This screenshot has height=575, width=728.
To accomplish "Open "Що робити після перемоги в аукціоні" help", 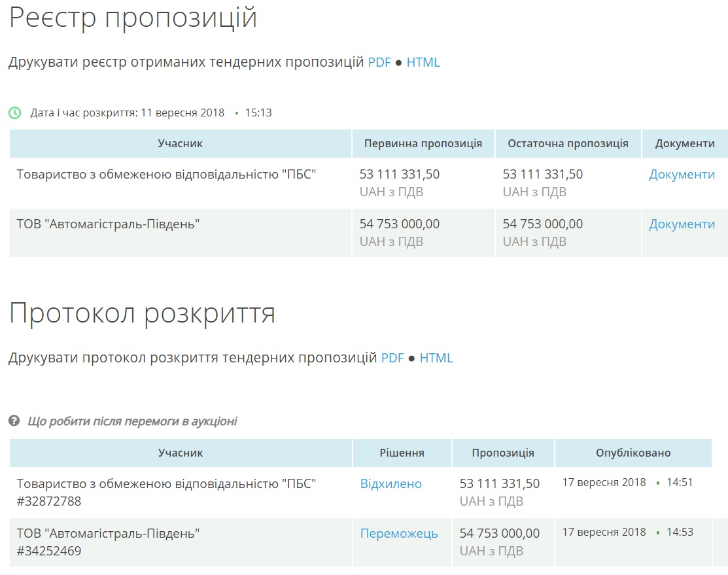I will 132,421.
